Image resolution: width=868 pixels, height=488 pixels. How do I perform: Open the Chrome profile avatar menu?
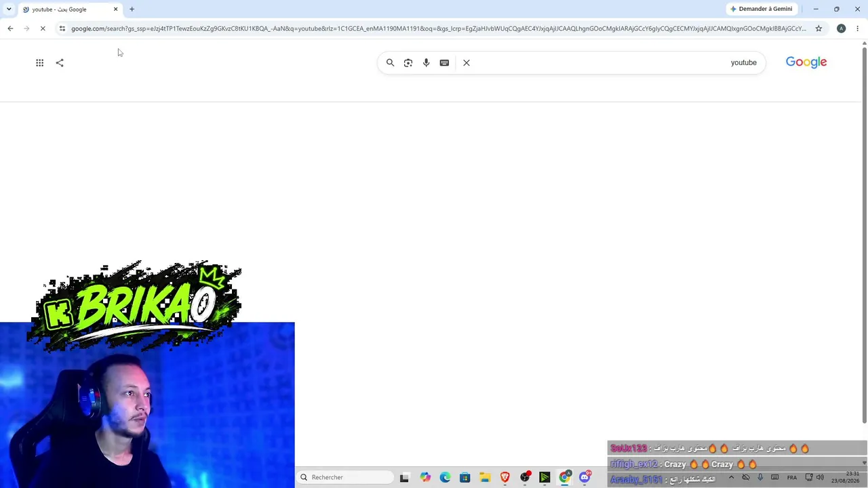[x=841, y=28]
